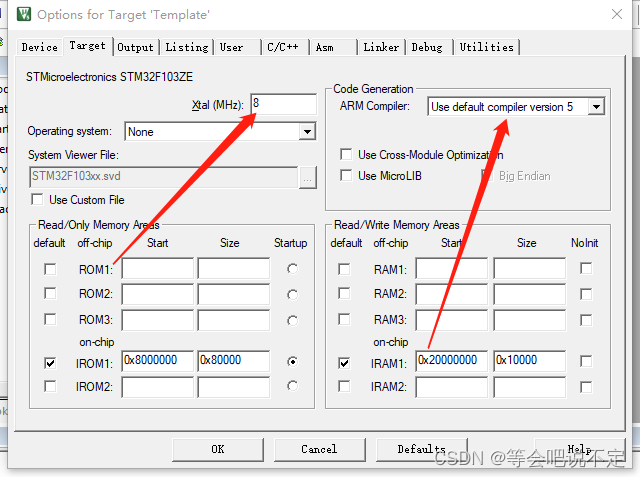The image size is (640, 477).
Task: Check the ROM1 default checkbox
Action: pos(50,269)
